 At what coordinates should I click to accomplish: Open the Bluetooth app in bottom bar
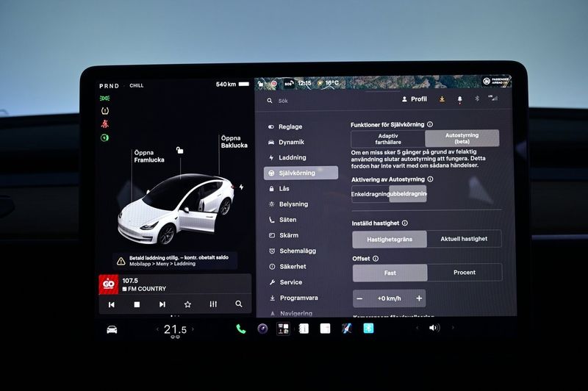click(369, 329)
